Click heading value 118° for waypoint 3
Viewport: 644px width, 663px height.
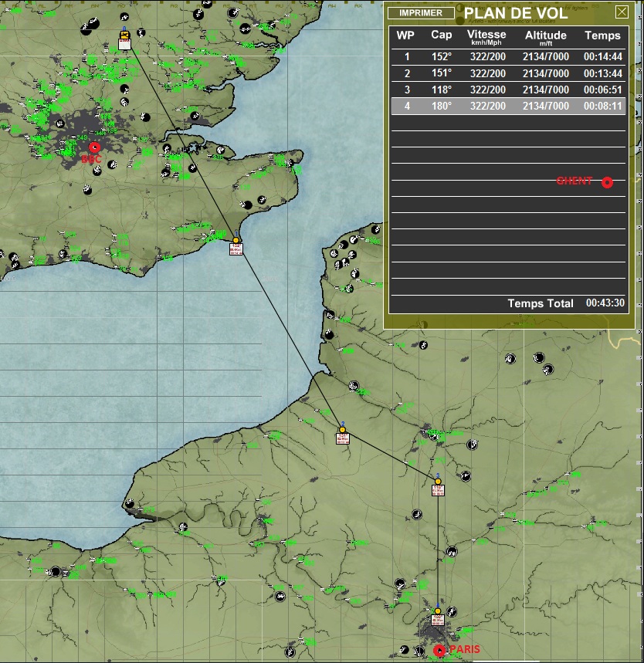pyautogui.click(x=442, y=90)
